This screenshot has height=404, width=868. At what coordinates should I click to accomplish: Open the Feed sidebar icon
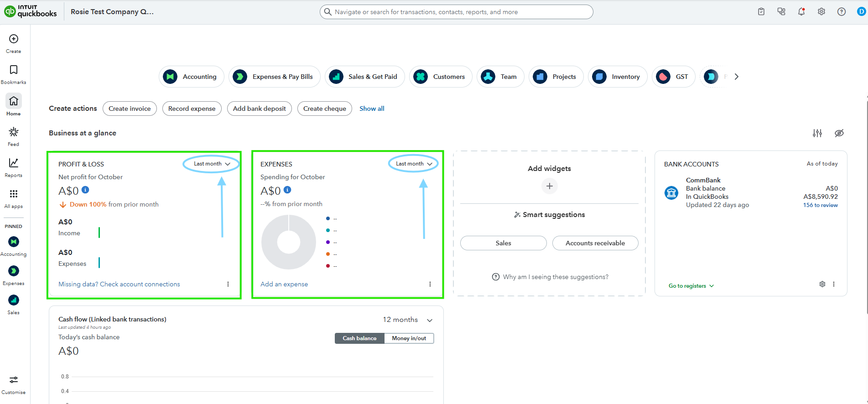pos(14,132)
